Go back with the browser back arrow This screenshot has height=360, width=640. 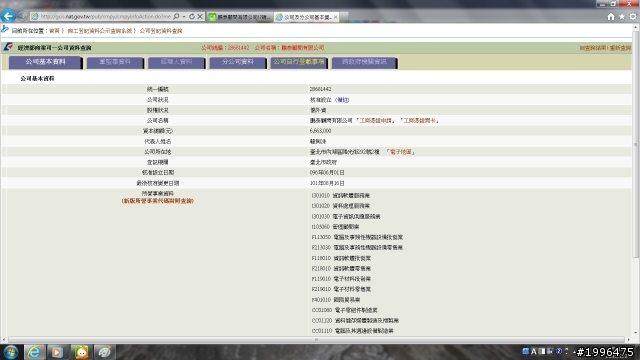click(x=8, y=16)
